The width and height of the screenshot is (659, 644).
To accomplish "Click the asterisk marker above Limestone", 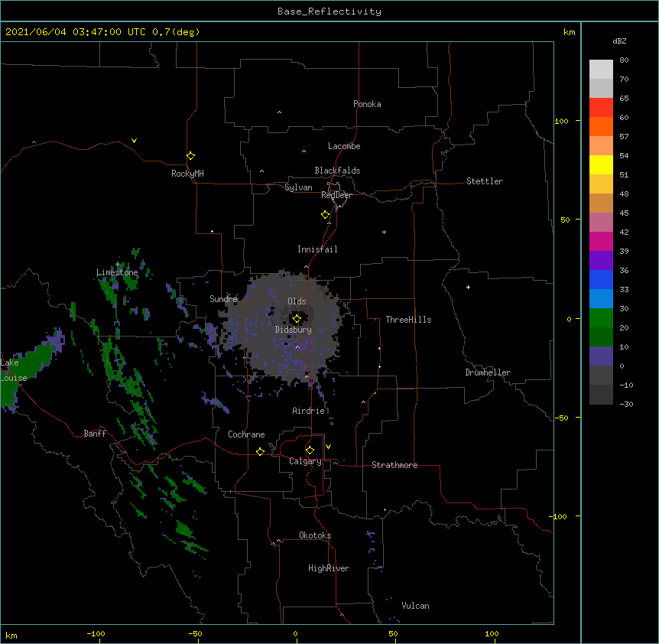I will tap(118, 265).
